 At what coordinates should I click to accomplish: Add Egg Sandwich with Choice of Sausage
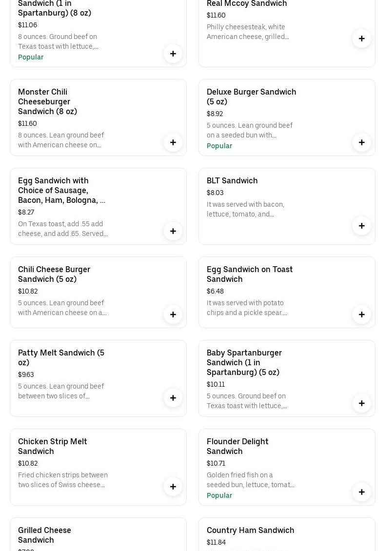tap(173, 231)
